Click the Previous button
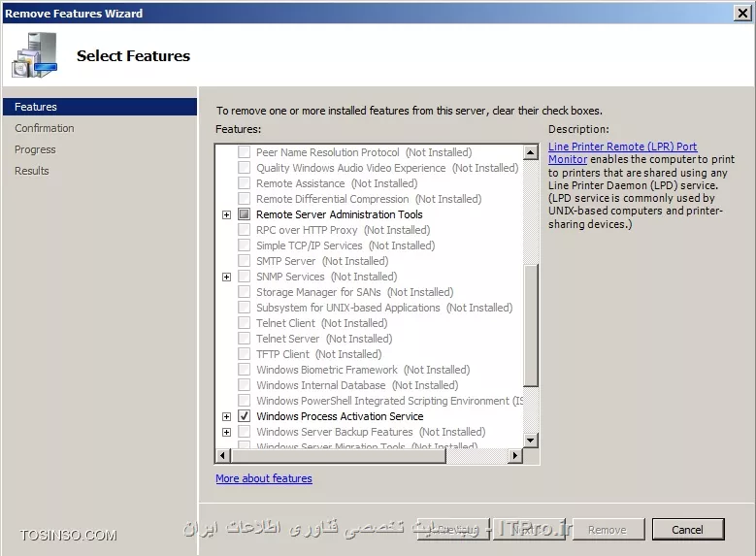The height and width of the screenshot is (556, 756). 452,530
